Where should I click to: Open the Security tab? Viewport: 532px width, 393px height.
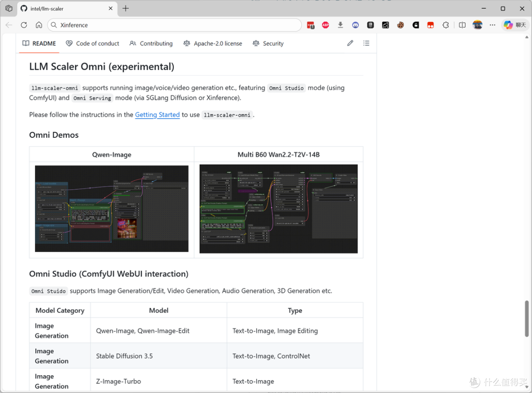pos(268,43)
